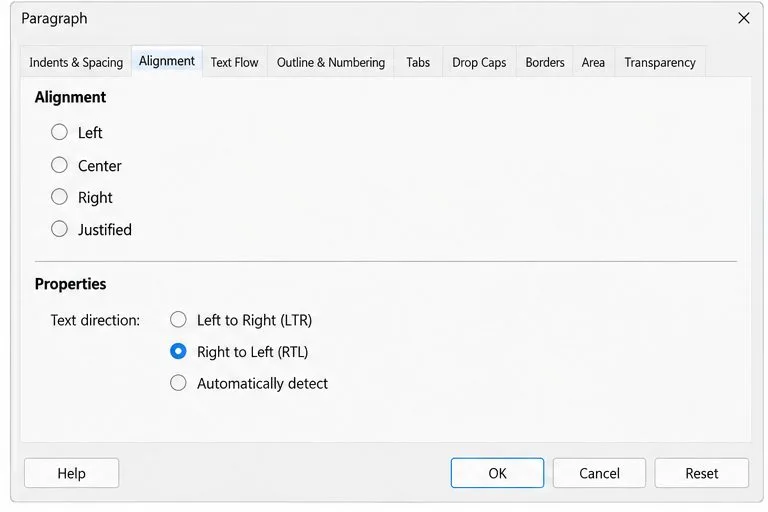The height and width of the screenshot is (512, 768).
Task: Click the 'Paragraph' dialog title
Action: 54,19
